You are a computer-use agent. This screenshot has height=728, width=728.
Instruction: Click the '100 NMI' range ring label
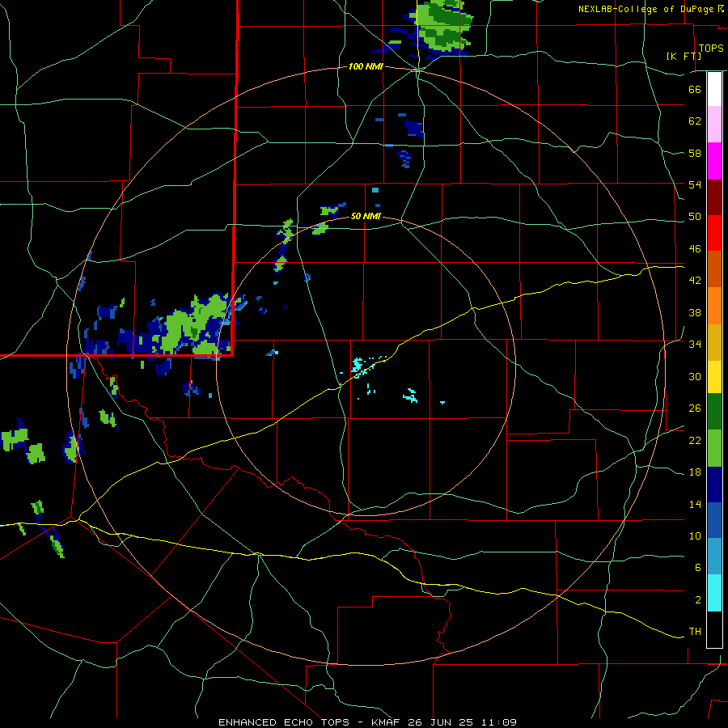pos(366,67)
